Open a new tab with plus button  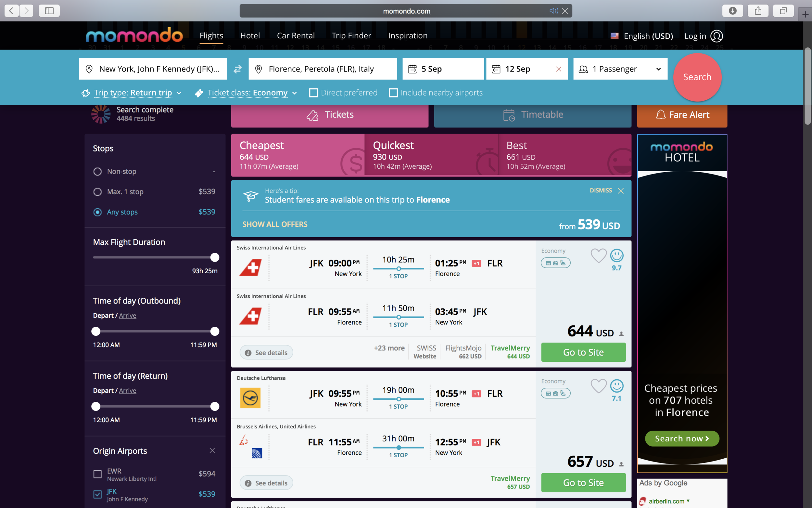click(805, 14)
